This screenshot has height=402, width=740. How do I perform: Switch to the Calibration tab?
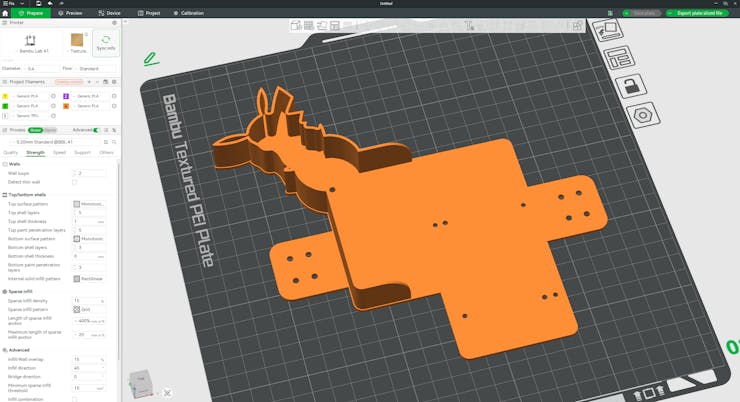(x=188, y=13)
